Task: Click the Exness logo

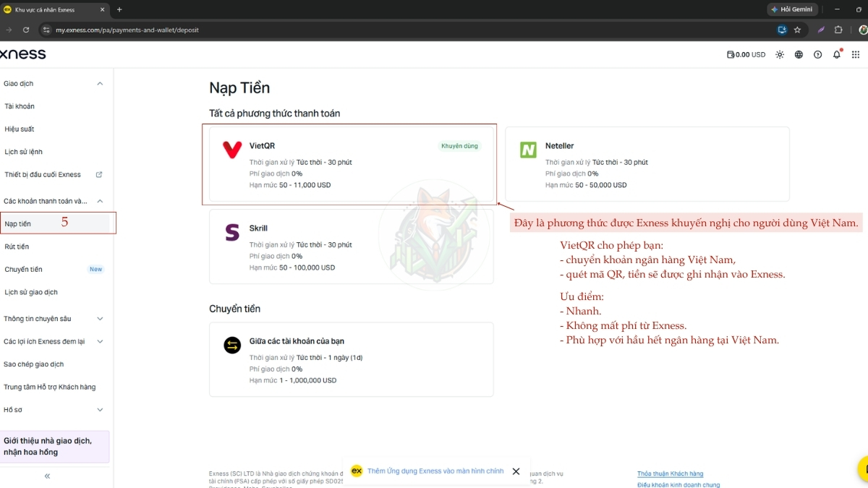Action: click(22, 54)
